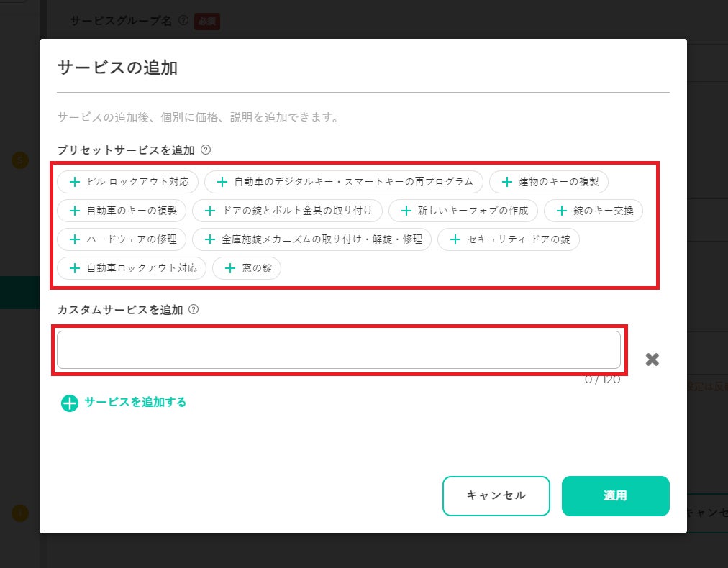The width and height of the screenshot is (728, 568).
Task: Click the help icon beside カスタムサービスを追加
Action: pos(193,310)
